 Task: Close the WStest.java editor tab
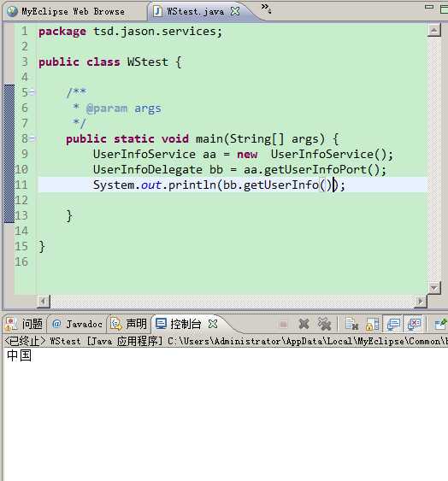click(235, 11)
